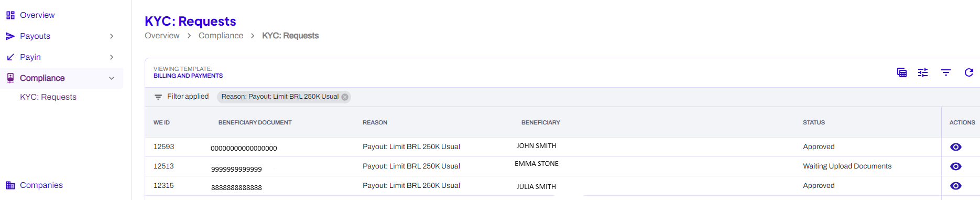Collapse the Compliance menu chevron
This screenshot has width=980, height=200.
click(x=112, y=78)
